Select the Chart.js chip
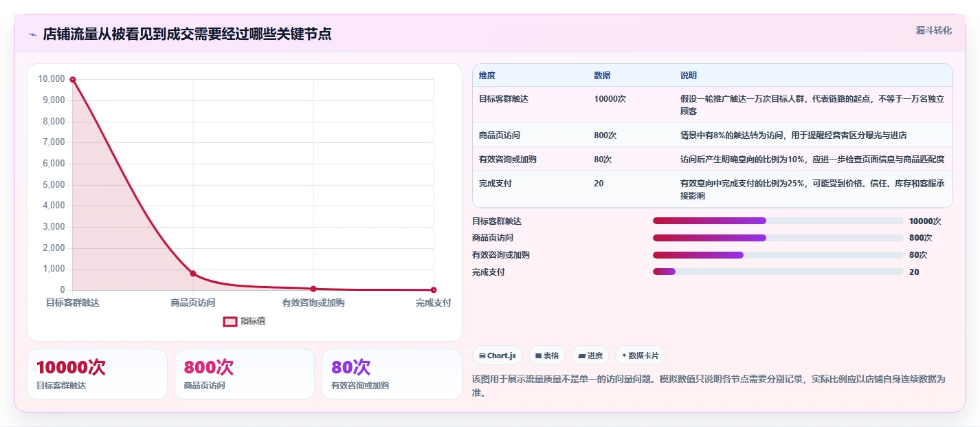Viewport: 980px width, 427px height. click(x=498, y=355)
